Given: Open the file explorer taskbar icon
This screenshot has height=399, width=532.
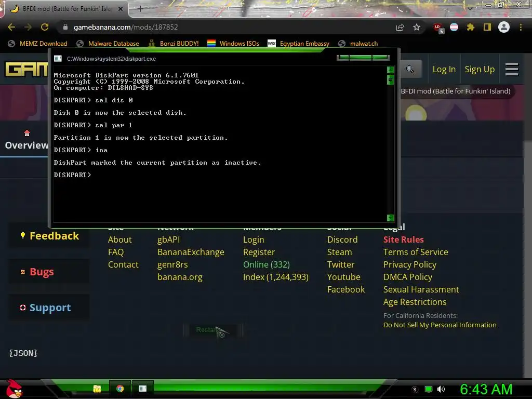Looking at the screenshot, I should pos(97,389).
